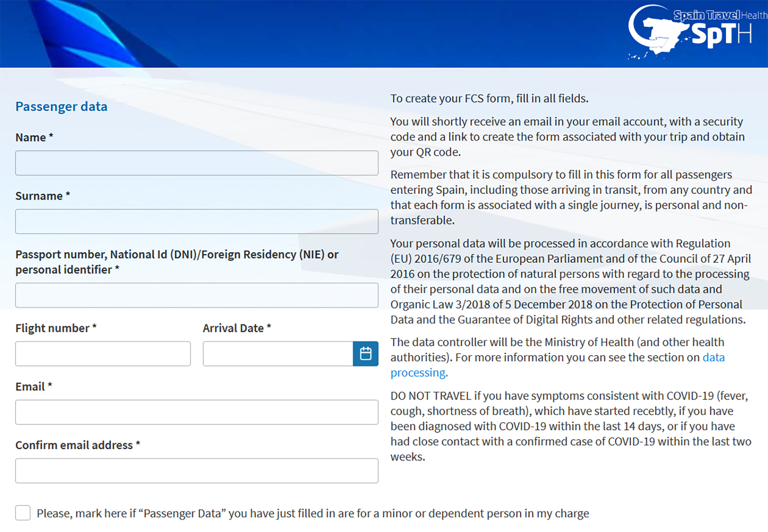Screen dimensions: 768x532
Task: Click the Passenger data section heading
Action: click(x=61, y=106)
